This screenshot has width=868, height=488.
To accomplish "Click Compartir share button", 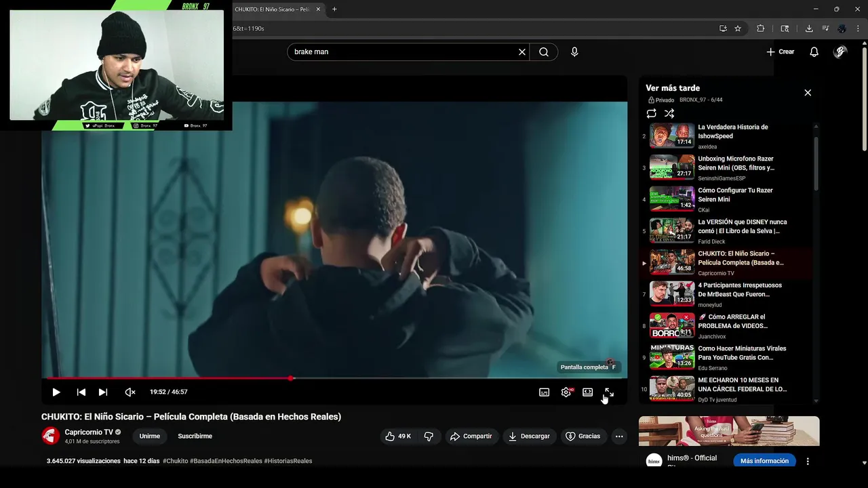I will (x=471, y=436).
